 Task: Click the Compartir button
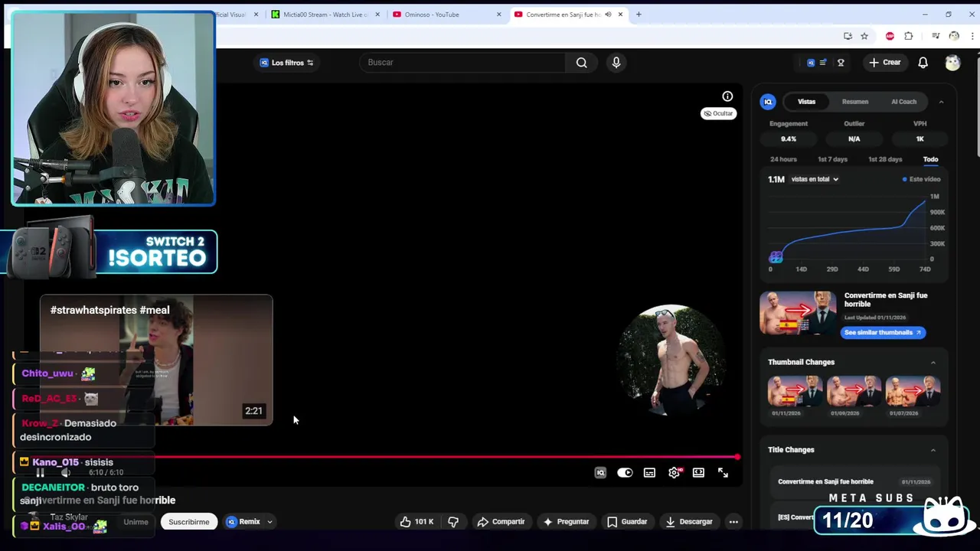click(x=501, y=522)
